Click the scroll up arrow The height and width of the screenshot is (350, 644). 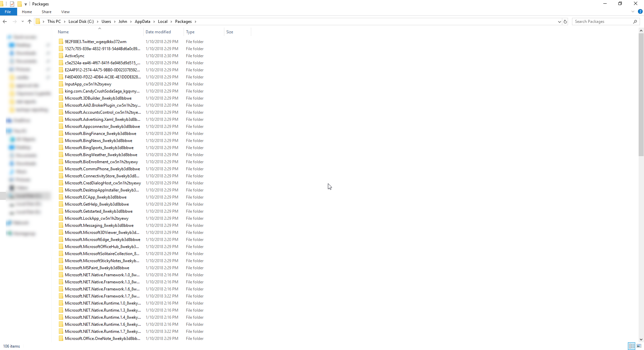pos(641,31)
